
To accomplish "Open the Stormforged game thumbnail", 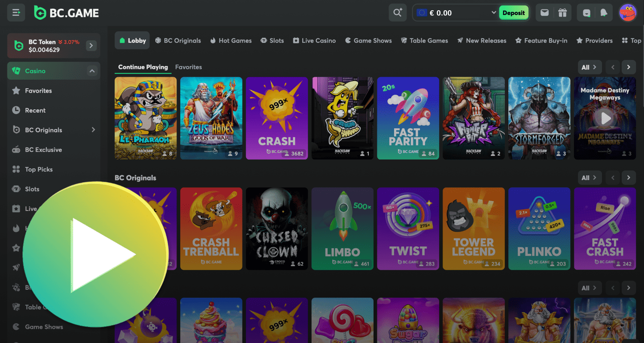I will tap(539, 118).
